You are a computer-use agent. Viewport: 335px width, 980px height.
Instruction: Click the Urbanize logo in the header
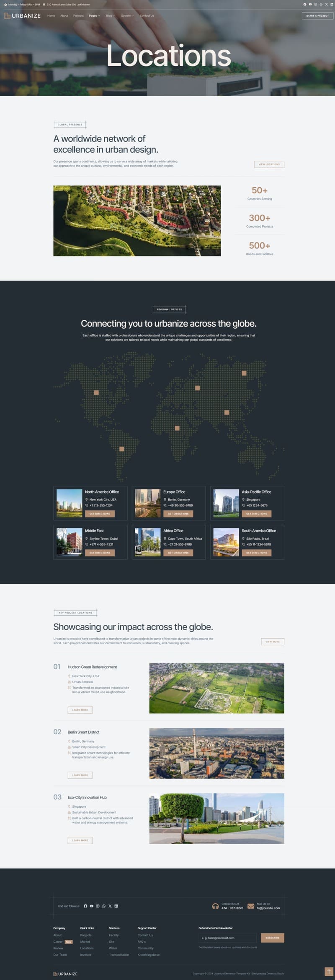(23, 16)
